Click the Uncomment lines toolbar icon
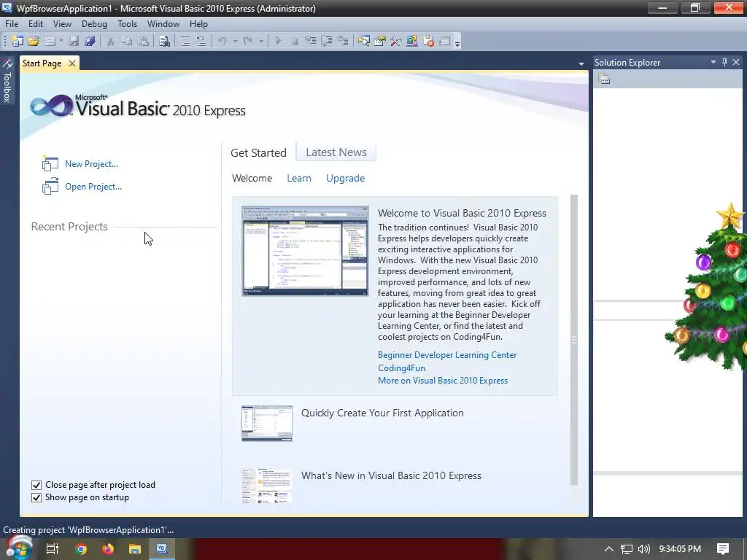This screenshot has height=560, width=747. pos(201,41)
